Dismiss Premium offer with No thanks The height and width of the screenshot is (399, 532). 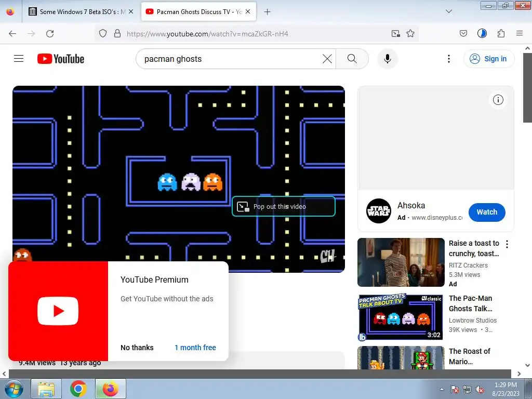[x=137, y=348]
